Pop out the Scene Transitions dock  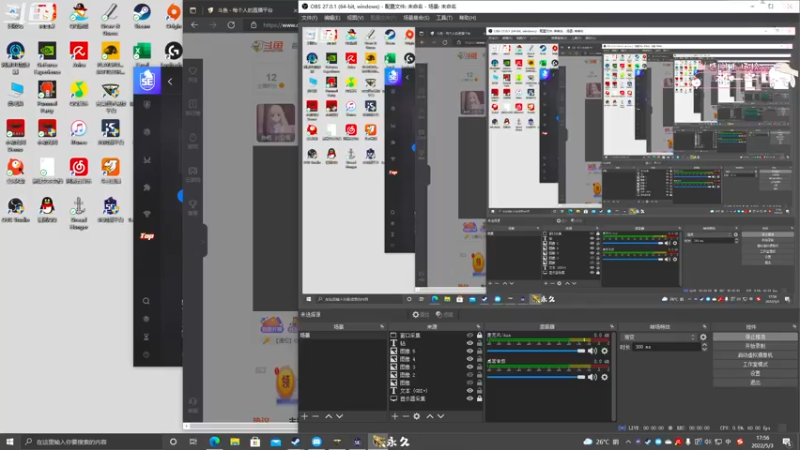pos(705,327)
